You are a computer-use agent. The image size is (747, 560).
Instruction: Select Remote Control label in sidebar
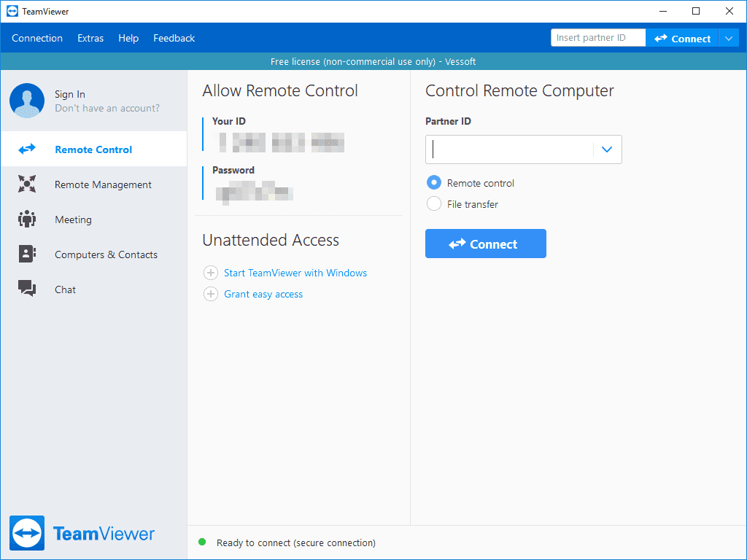pyautogui.click(x=93, y=149)
